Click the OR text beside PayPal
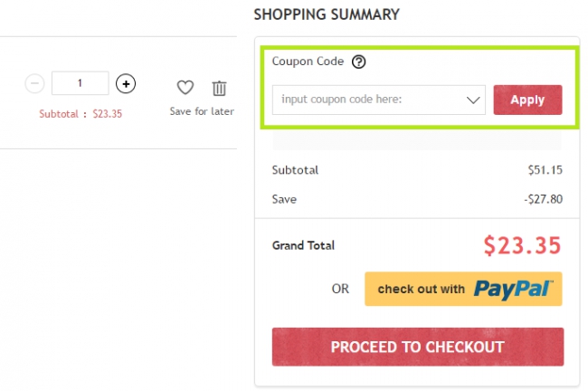 coord(340,289)
